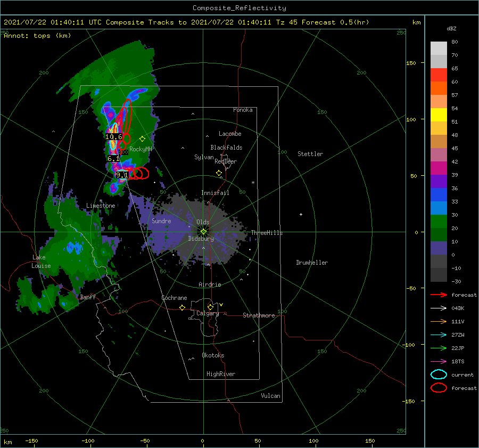Pick the slate 0-10 dBZ color swatch
Viewport: 479px width, 448px height.
click(x=439, y=248)
